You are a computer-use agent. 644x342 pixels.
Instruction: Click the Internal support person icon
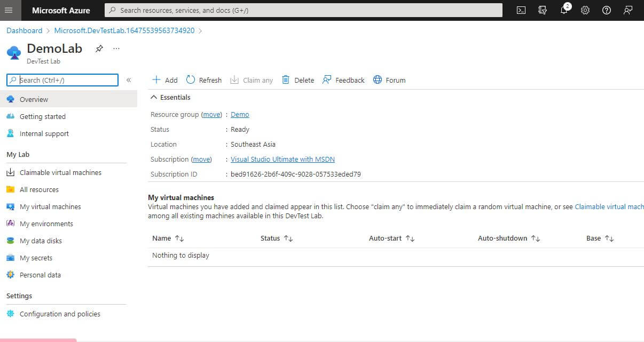pos(10,133)
